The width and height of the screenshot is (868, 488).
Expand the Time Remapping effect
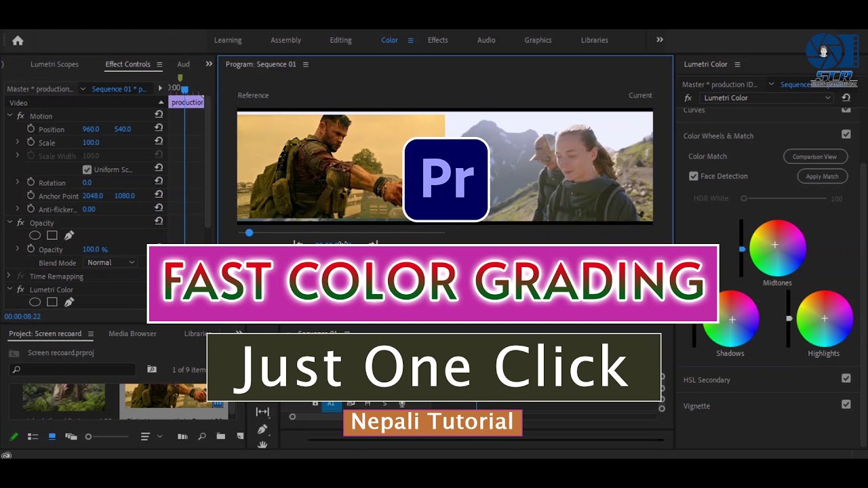(9, 276)
